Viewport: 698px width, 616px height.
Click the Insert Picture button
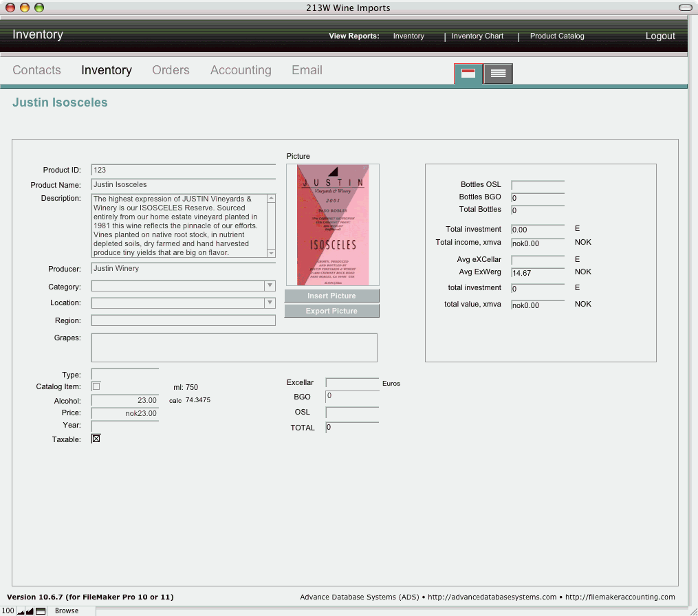331,296
